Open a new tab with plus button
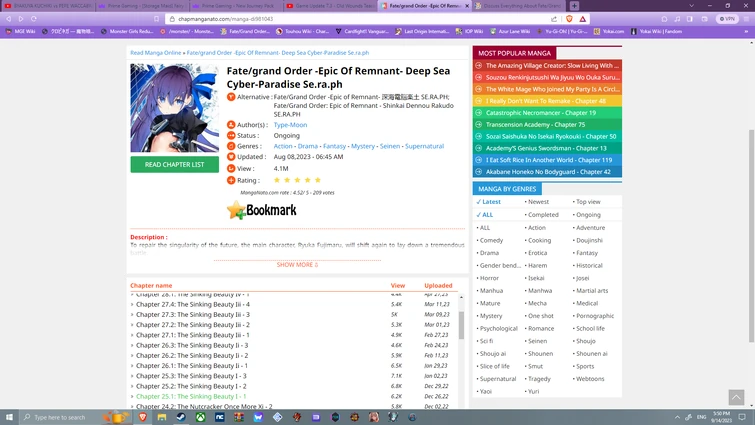Viewport: 755px width, 425px height. click(x=574, y=6)
